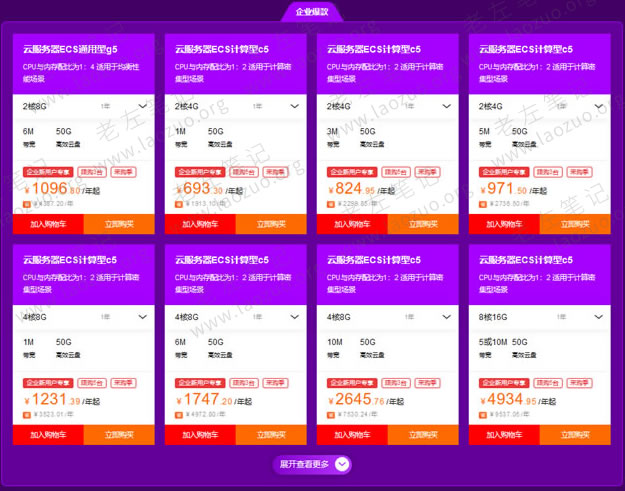The image size is (625, 491).
Task: Open the 2核8G spec dropdown
Action: 85,106
